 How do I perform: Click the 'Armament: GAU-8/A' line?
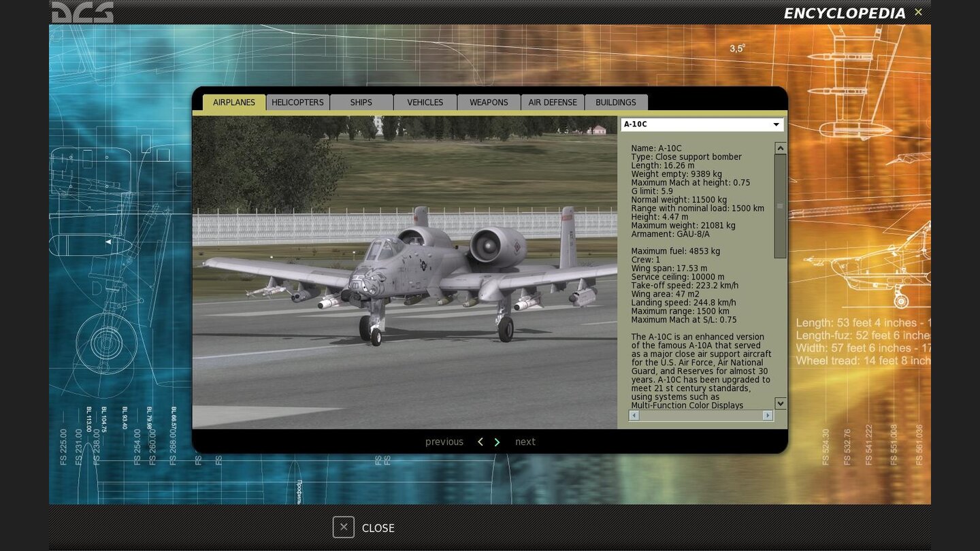tap(671, 234)
